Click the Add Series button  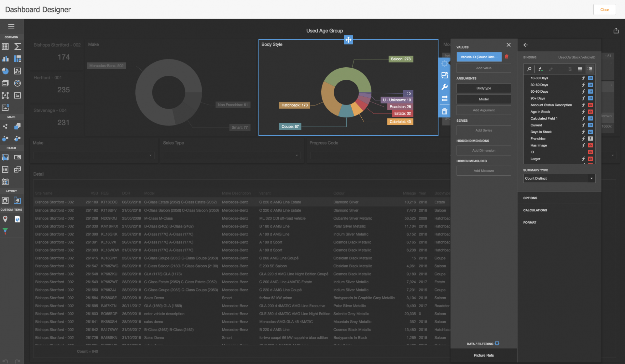[483, 130]
